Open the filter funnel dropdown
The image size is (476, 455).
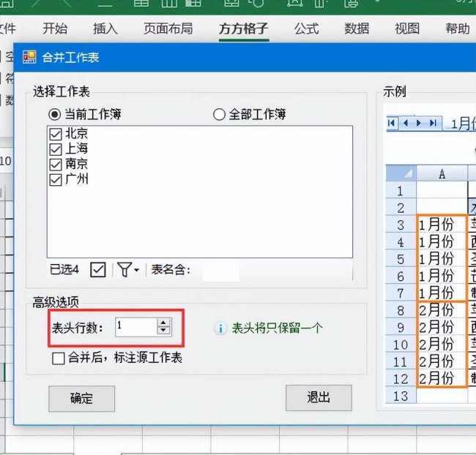(x=128, y=269)
